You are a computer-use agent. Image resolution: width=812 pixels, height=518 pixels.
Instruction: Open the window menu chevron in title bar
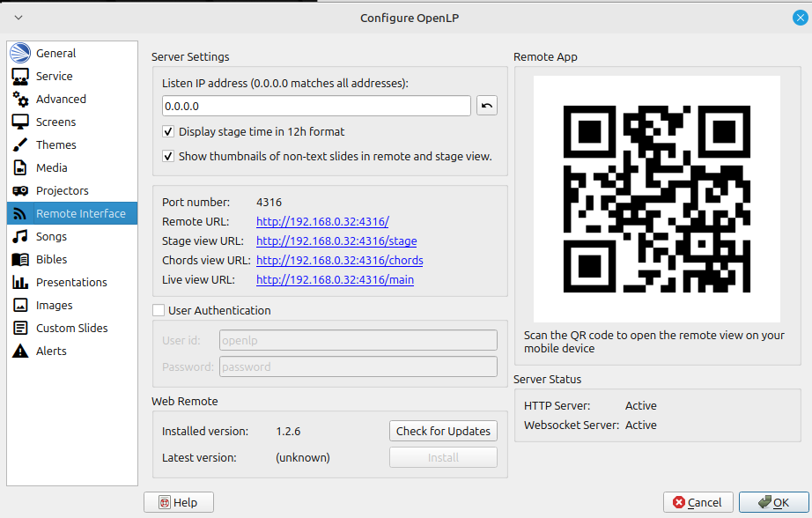point(18,18)
